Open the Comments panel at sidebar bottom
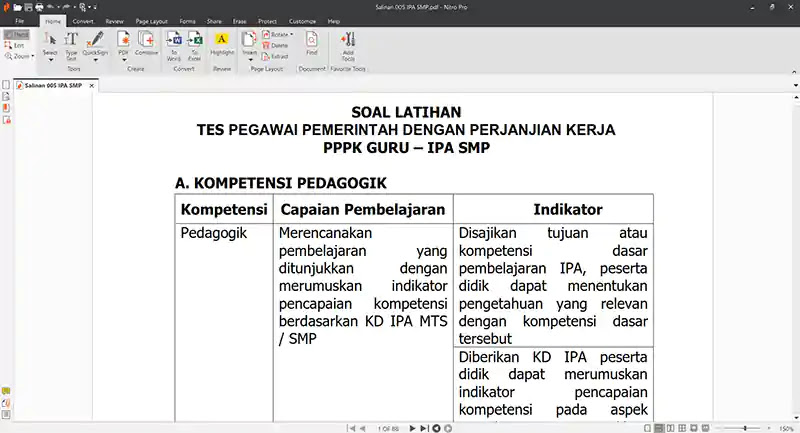 coord(6,391)
